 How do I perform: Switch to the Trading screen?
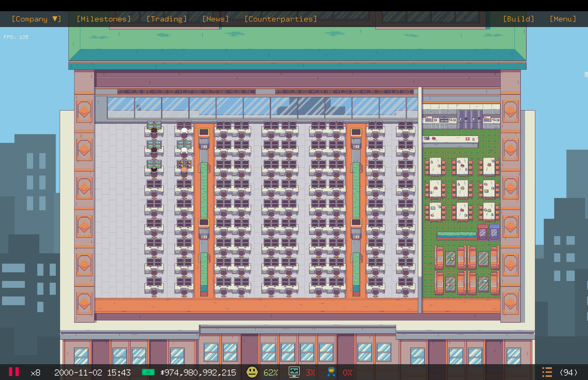pos(166,19)
